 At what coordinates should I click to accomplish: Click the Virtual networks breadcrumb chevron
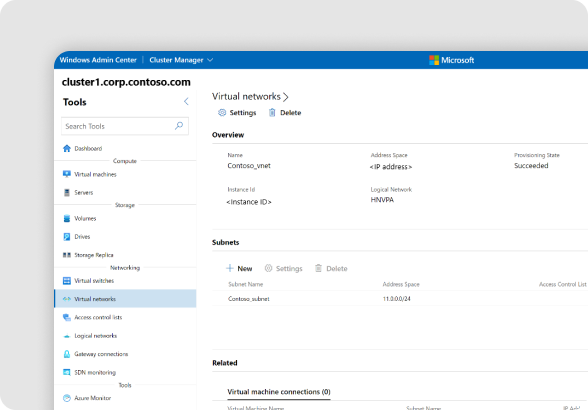pyautogui.click(x=286, y=97)
